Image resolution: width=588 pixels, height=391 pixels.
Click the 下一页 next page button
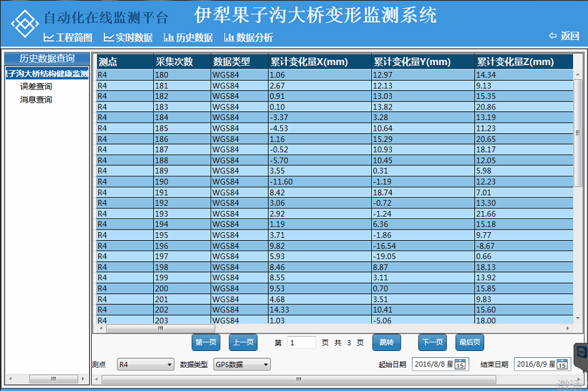click(432, 342)
